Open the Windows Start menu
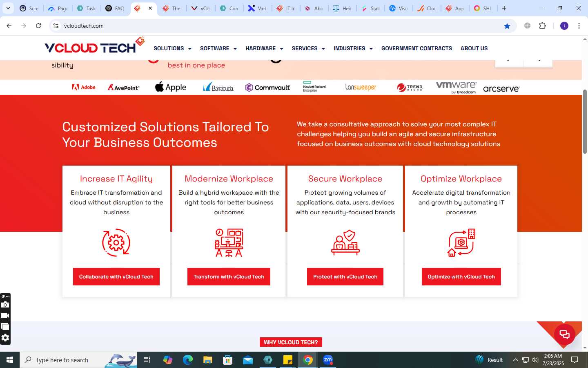Viewport: 588px width, 368px height. coord(10,360)
